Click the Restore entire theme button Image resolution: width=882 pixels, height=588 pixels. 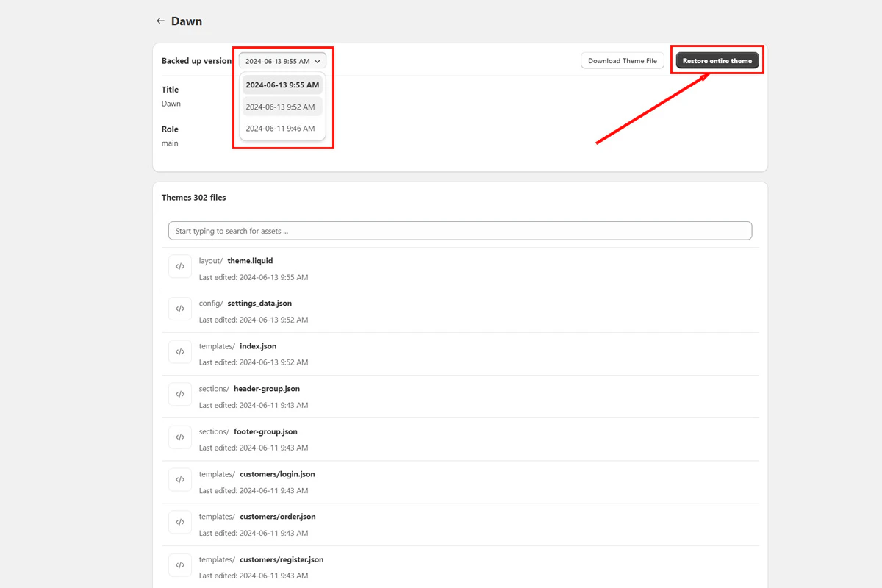(717, 60)
